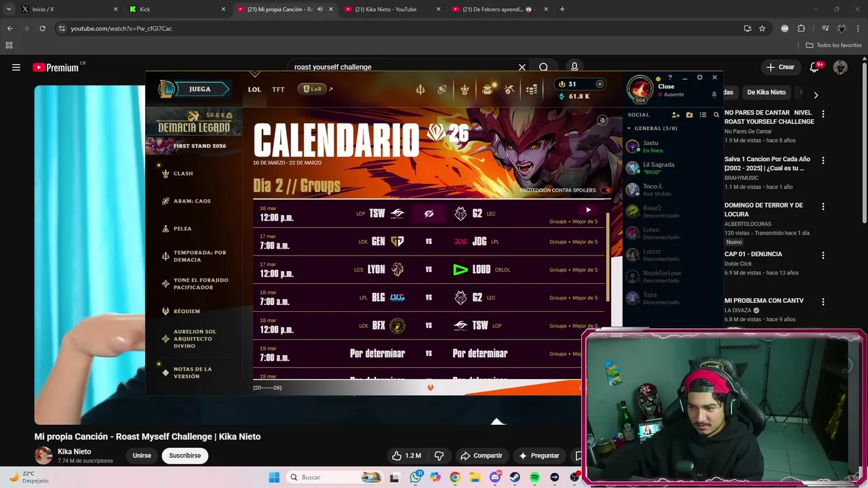Click the add friend icon in Social
This screenshot has height=488, width=868.
coord(675,115)
